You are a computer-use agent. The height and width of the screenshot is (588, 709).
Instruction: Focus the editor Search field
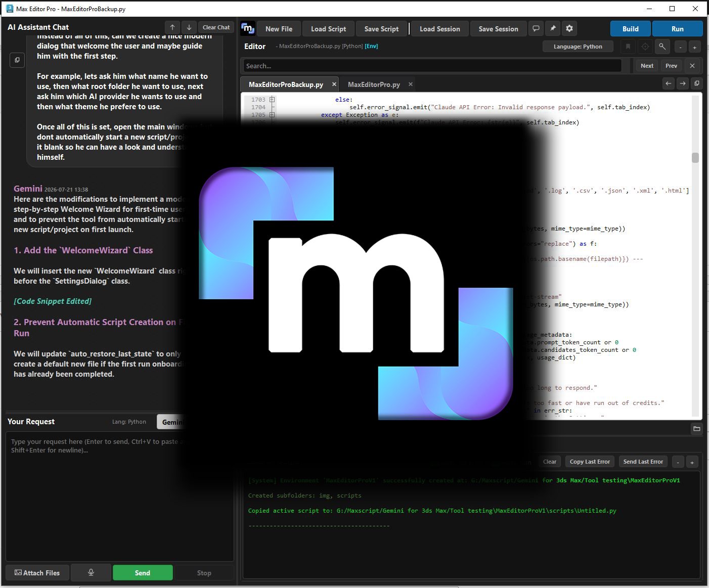tap(432, 66)
